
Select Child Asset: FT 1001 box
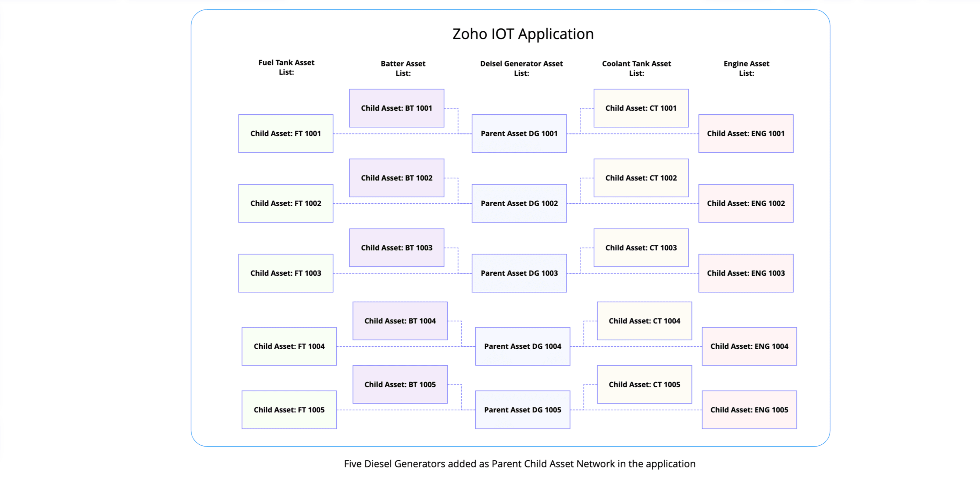click(x=286, y=133)
